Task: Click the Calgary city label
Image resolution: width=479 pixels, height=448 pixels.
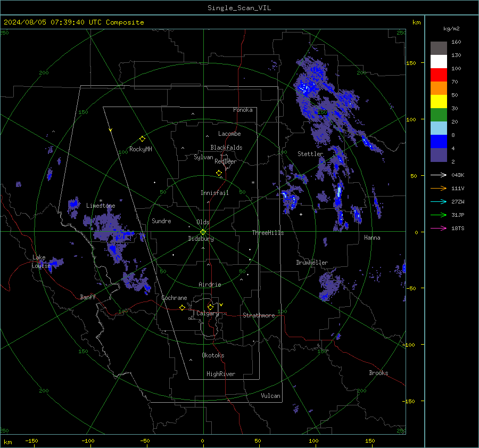Action: 208,313
